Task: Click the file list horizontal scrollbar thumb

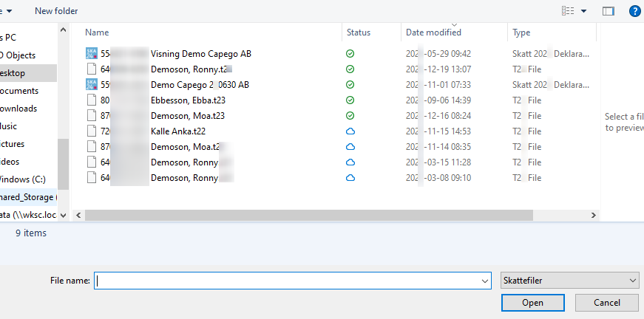Action: coord(309,216)
